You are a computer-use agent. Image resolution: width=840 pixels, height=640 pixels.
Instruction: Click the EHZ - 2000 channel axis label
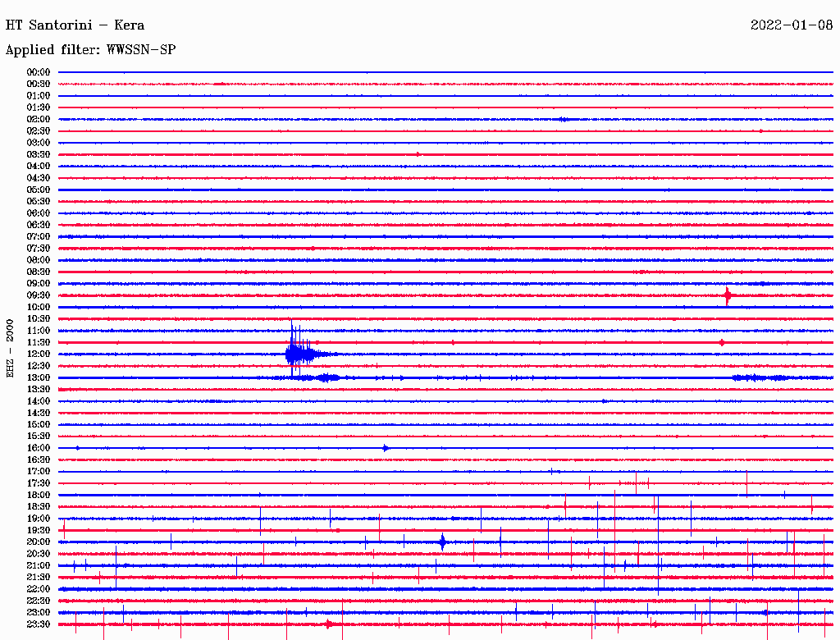10,349
